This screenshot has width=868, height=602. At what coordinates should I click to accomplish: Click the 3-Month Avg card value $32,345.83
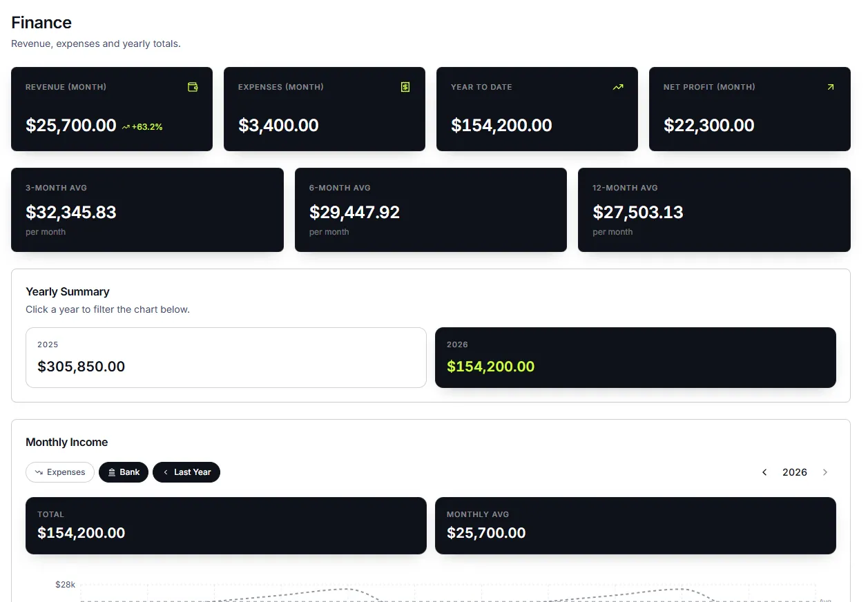tap(71, 212)
